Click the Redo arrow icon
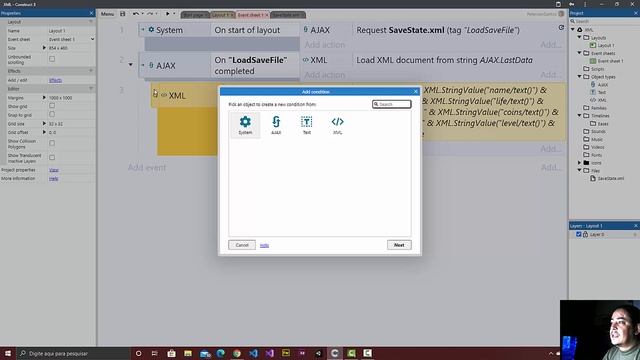The width and height of the screenshot is (640, 360). tap(150, 14)
